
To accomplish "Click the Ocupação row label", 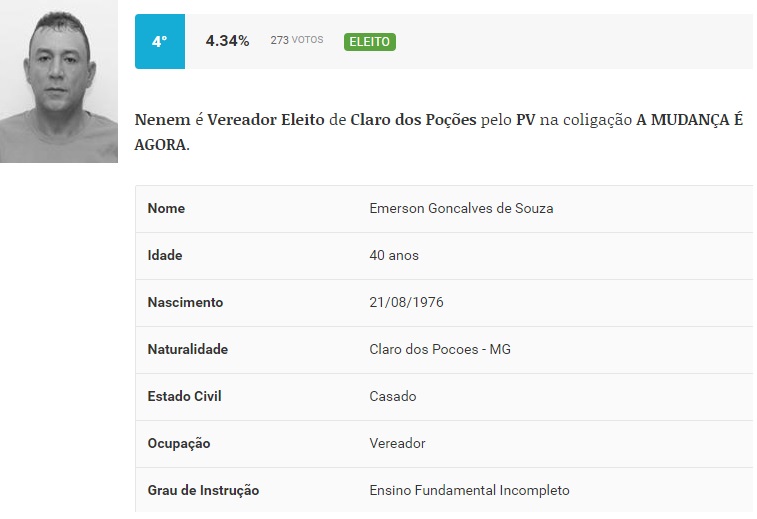I will point(179,443).
